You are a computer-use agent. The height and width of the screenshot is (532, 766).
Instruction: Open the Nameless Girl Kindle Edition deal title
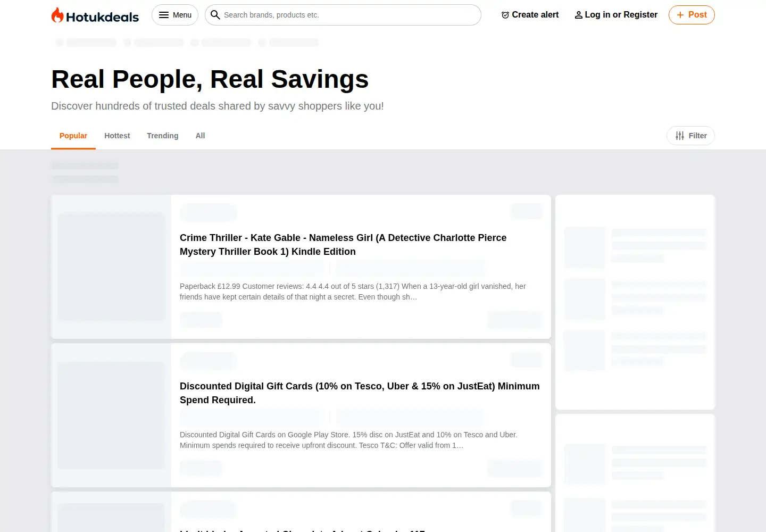[x=343, y=245]
